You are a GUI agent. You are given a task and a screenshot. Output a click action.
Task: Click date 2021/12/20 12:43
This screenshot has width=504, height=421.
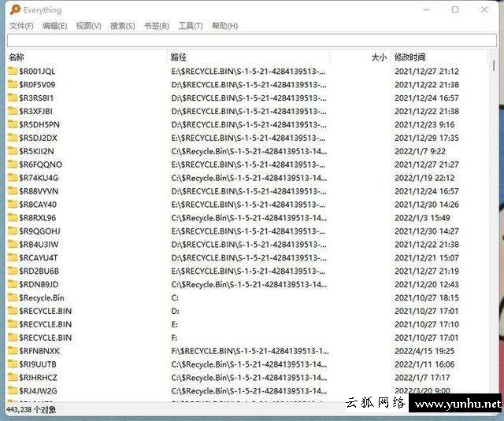click(427, 285)
